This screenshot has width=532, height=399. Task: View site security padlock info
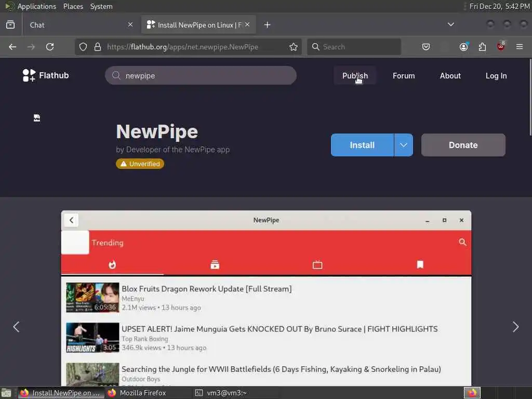click(x=98, y=47)
